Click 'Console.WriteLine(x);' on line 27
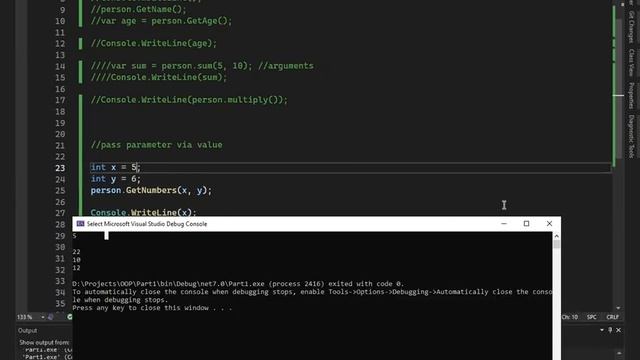 143,212
